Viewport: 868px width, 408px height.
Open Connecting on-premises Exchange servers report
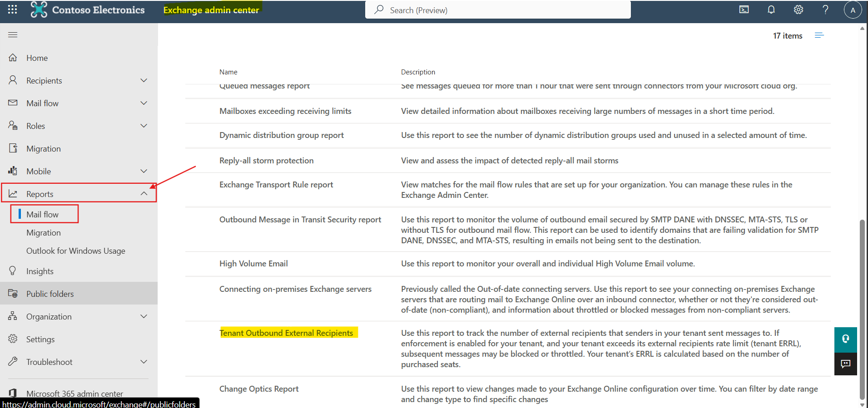(x=295, y=289)
